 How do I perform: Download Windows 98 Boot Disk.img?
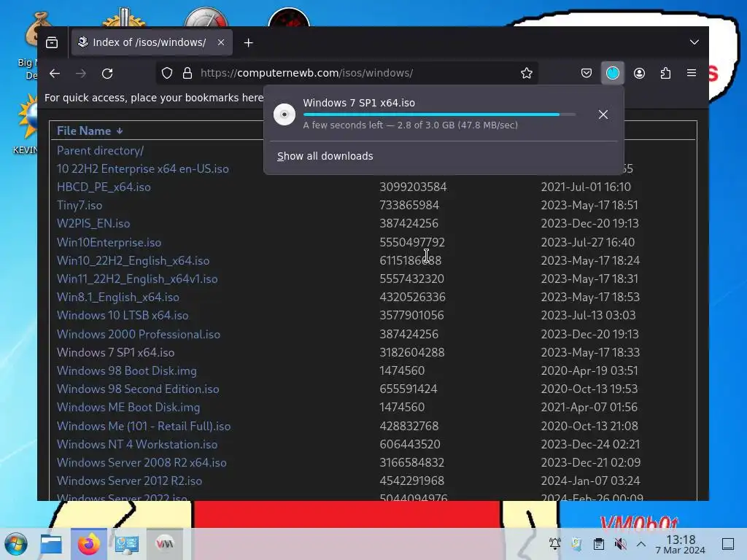point(126,370)
